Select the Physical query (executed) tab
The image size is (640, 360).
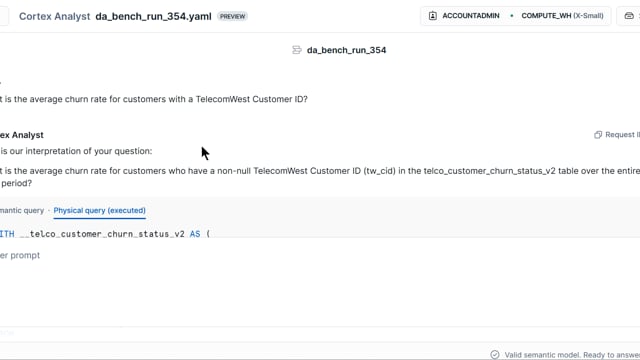point(100,211)
